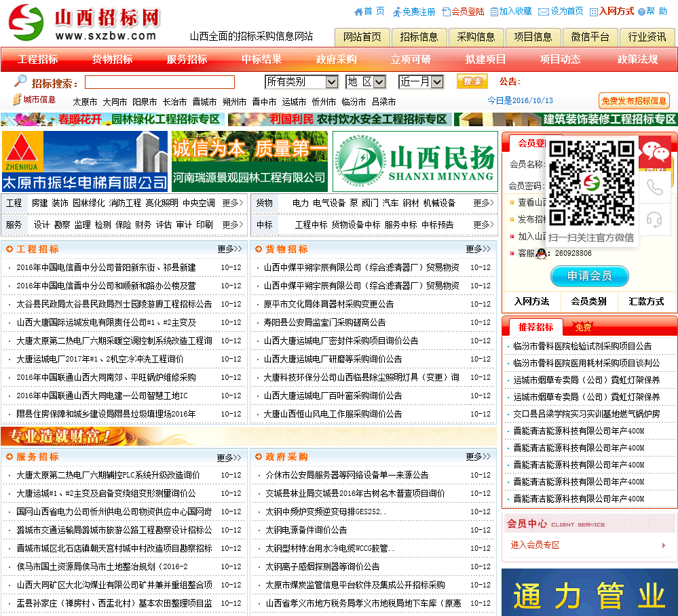Click the home icon beside 首页

(x=358, y=12)
